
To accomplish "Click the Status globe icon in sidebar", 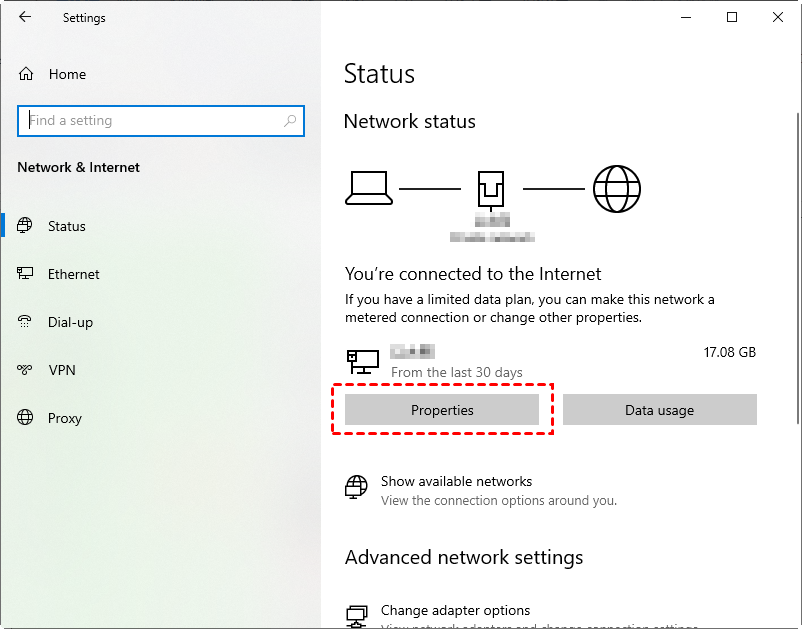I will [x=26, y=226].
